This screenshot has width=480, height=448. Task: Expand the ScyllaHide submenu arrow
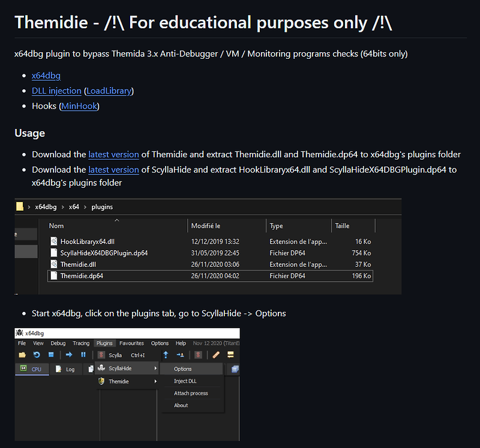click(157, 367)
